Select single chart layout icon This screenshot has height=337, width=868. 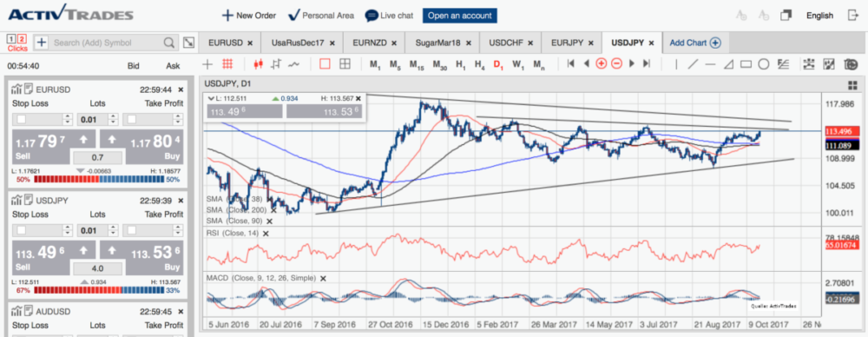tap(325, 64)
